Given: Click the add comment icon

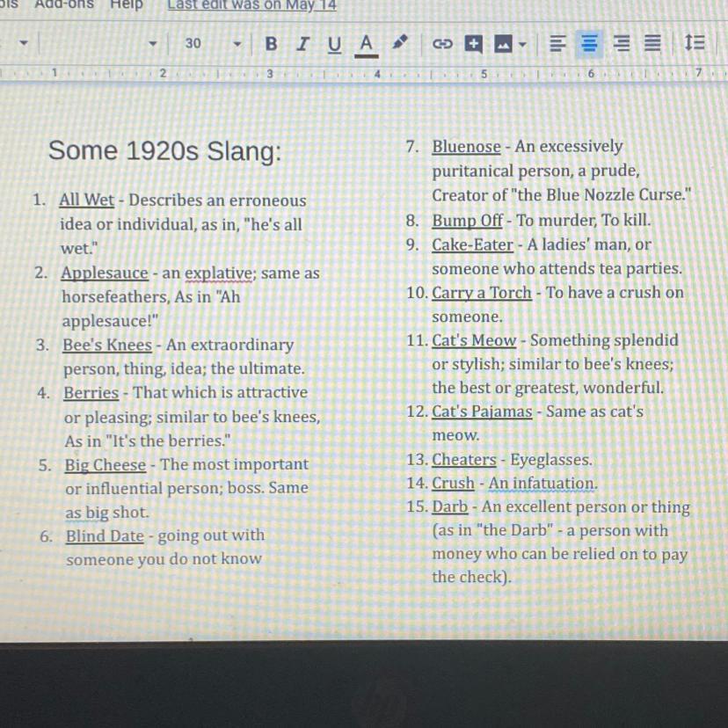Looking at the screenshot, I should 473,44.
